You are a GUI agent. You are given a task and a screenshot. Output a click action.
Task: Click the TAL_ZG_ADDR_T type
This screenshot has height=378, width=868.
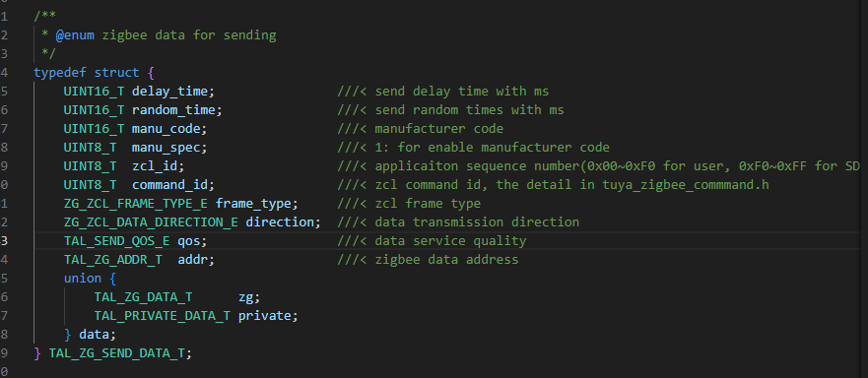113,260
